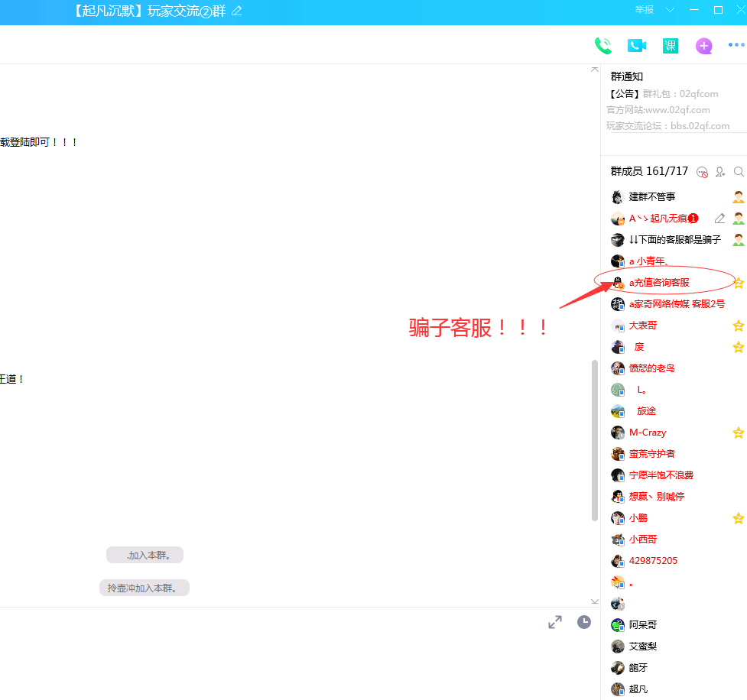Edit group name with pencil icon
Screen dimensions: 747x700
pos(237,10)
